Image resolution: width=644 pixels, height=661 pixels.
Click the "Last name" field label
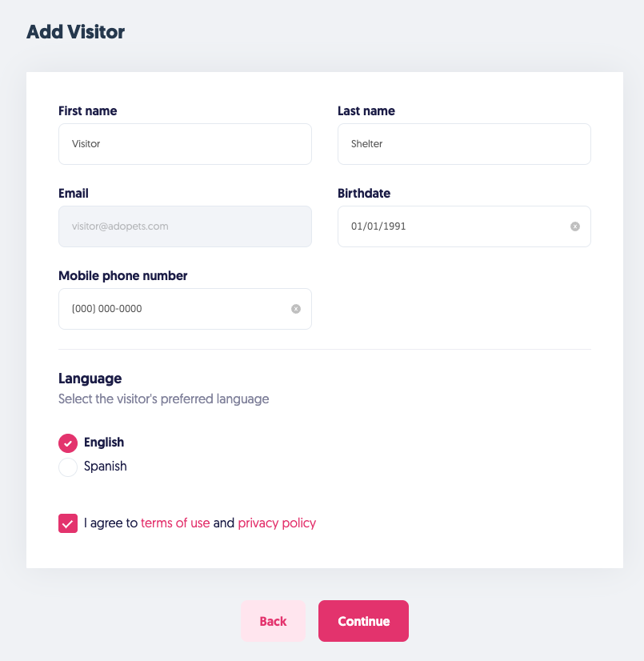(x=366, y=111)
